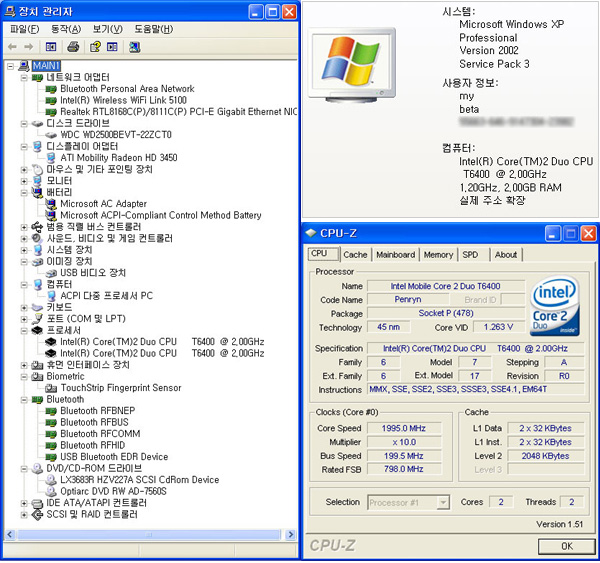Close the CPU-Z window
This screenshot has height=563, width=600.
point(588,233)
